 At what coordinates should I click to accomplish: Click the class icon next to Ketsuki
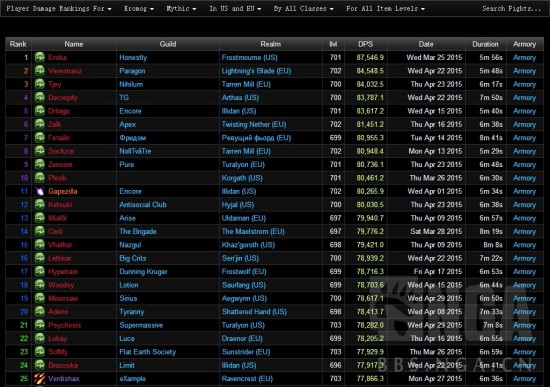pyautogui.click(x=40, y=205)
